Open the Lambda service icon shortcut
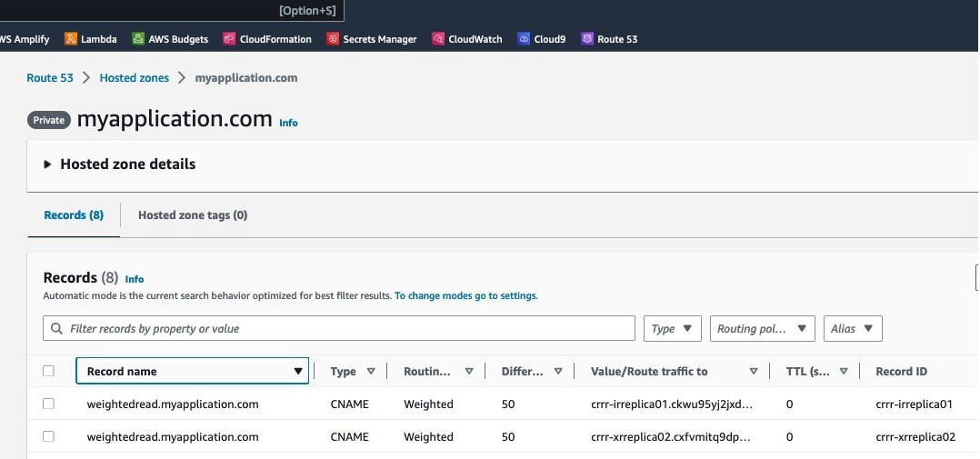 click(x=71, y=39)
